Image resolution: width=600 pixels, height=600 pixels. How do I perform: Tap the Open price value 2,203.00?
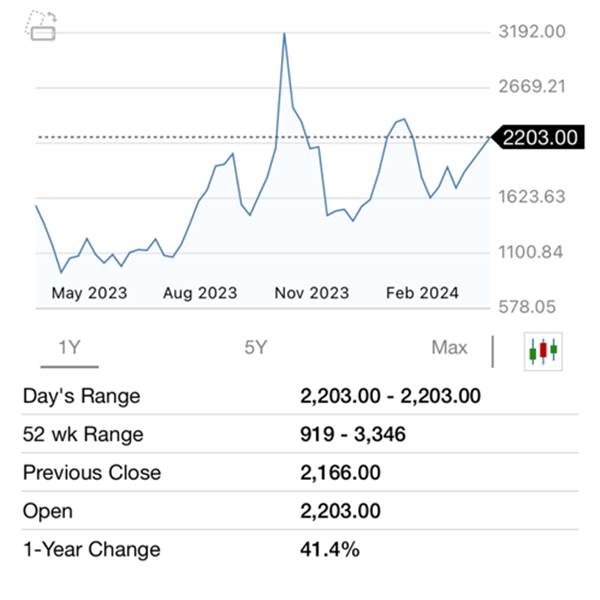pyautogui.click(x=340, y=511)
